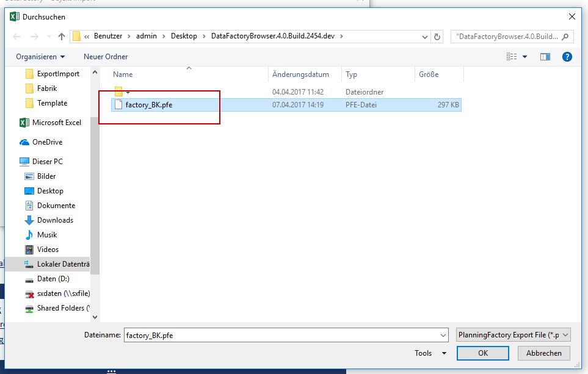Click the Up one level arrow
Viewport: 588px width, 374px height.
pyautogui.click(x=62, y=37)
